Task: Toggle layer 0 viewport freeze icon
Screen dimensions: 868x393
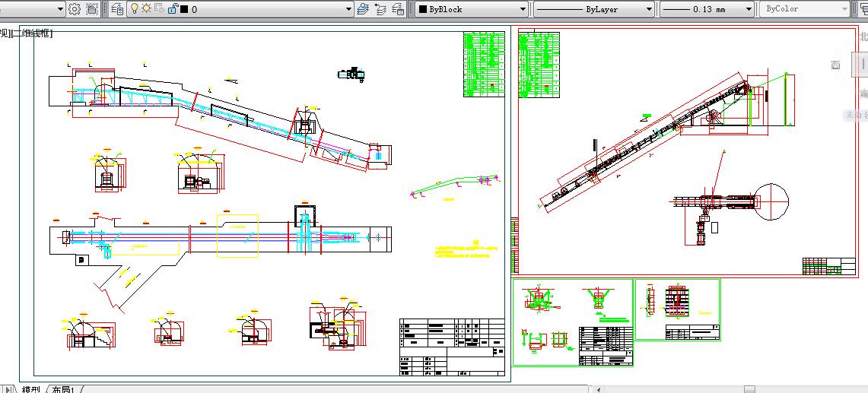Action: 159,9
